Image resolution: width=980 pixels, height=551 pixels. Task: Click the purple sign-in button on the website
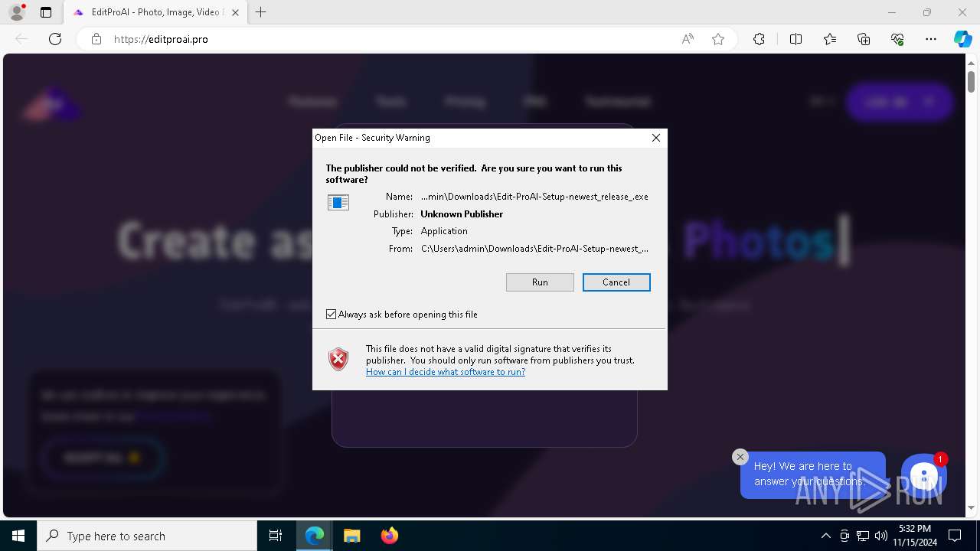click(900, 102)
